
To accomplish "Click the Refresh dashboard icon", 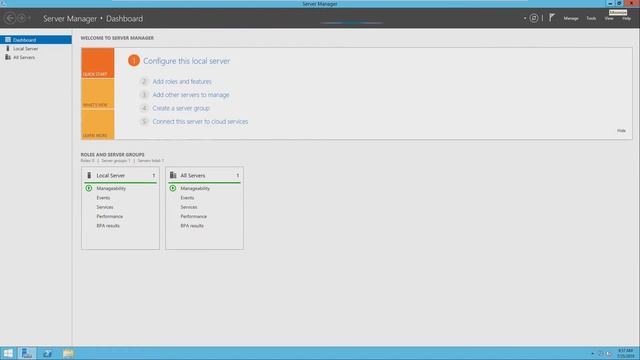I will [533, 18].
